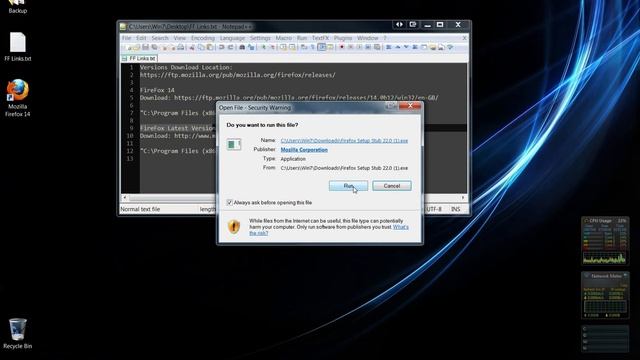
Task: Click the ftp.mozilla.org releases URL on line 2
Action: (x=238, y=75)
